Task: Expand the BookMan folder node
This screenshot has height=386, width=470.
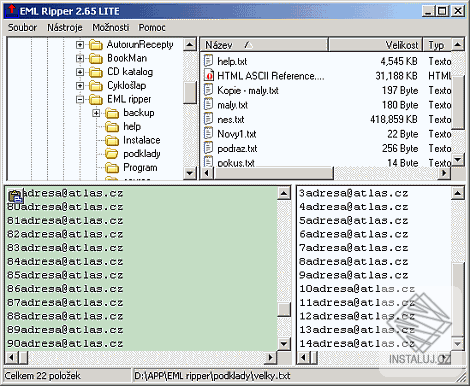Action: (80, 58)
